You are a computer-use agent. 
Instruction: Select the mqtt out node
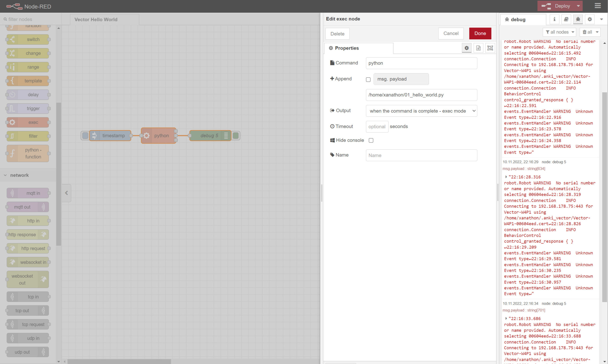click(x=28, y=207)
